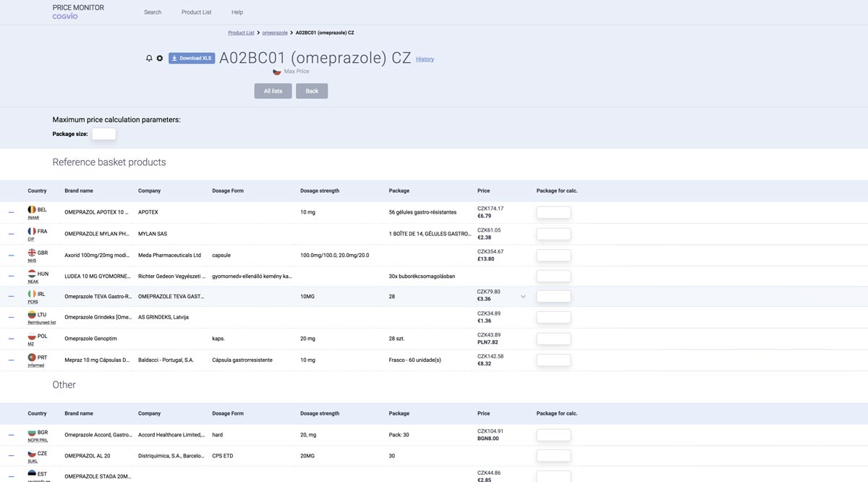Click the All lists button

(x=273, y=91)
